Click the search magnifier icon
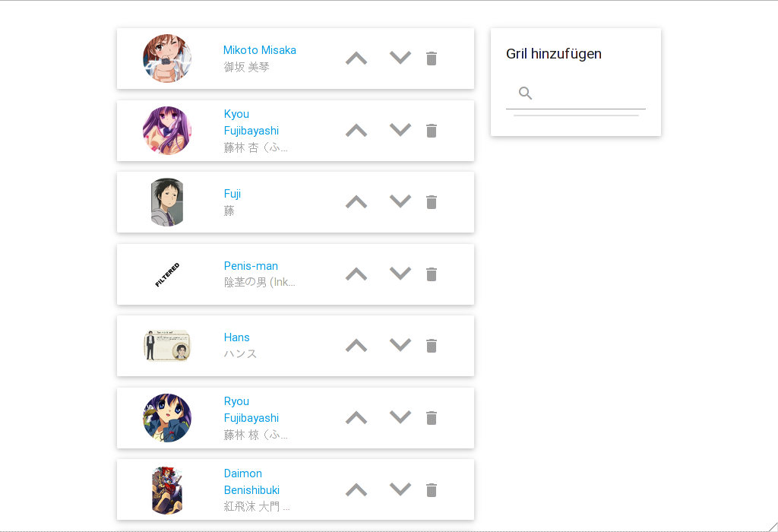 click(x=525, y=93)
